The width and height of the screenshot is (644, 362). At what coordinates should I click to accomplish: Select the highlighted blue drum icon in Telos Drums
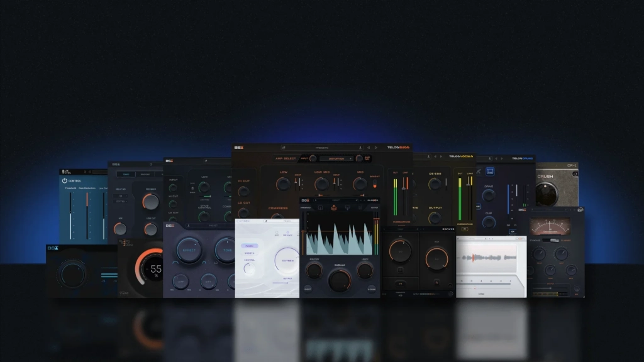490,172
